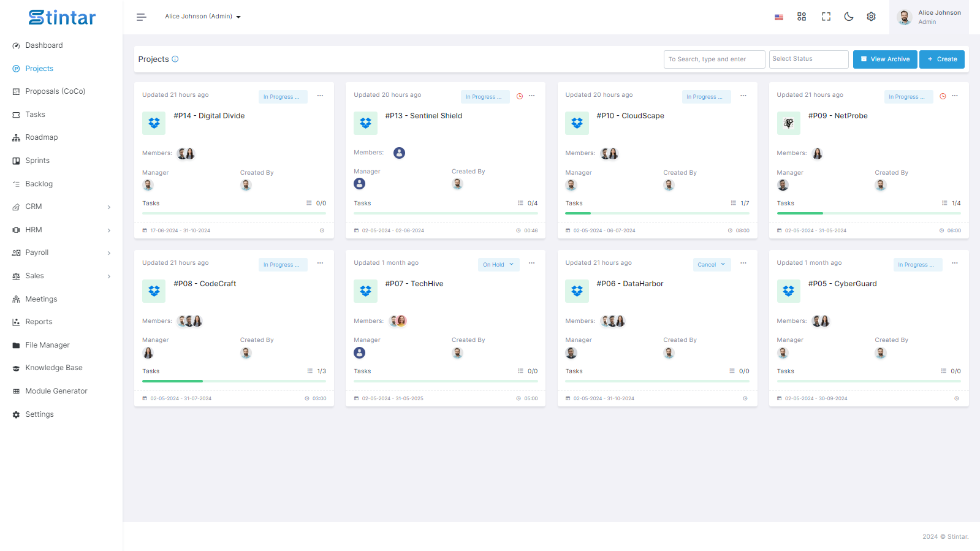Click the project logo of #P09 NetProbe
This screenshot has height=551, width=980.
tap(789, 123)
